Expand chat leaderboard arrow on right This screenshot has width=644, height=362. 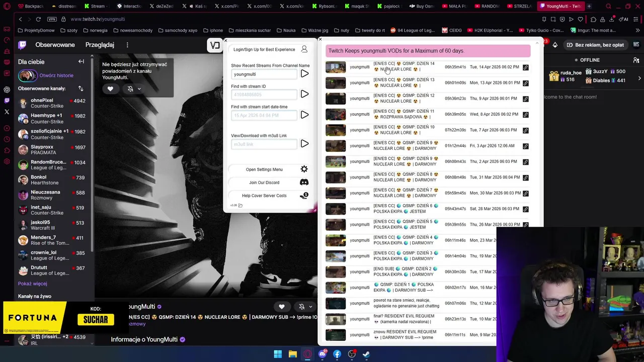[639, 78]
